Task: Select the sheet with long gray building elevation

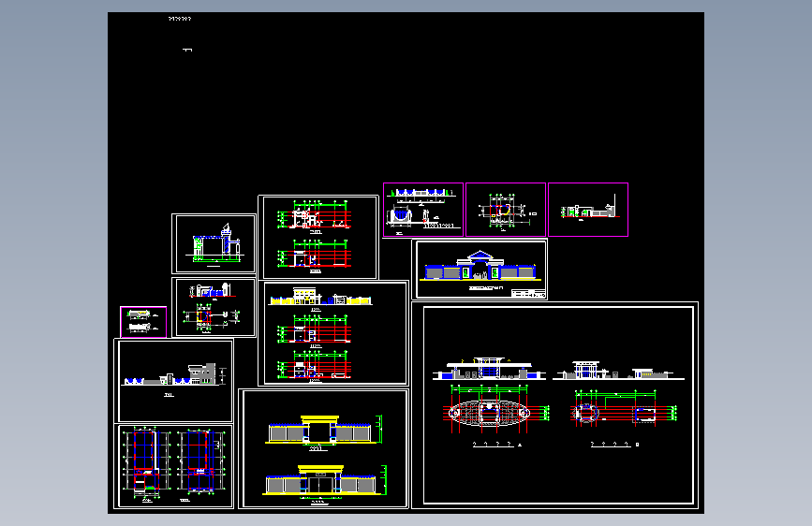Action: tap(174, 381)
